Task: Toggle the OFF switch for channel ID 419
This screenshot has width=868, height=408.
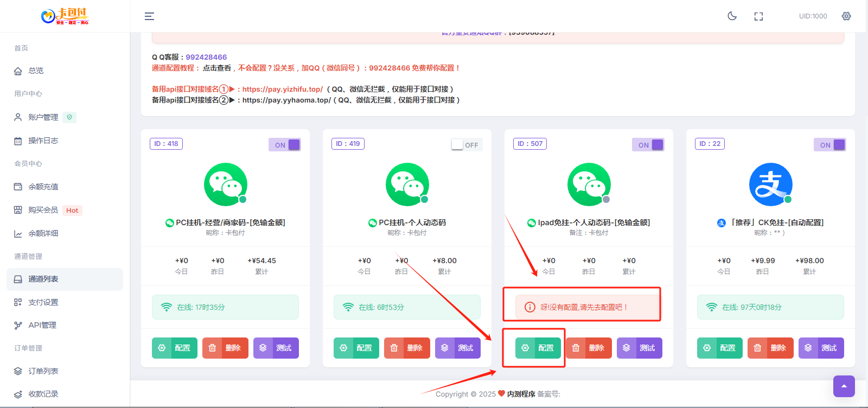Action: pos(467,145)
